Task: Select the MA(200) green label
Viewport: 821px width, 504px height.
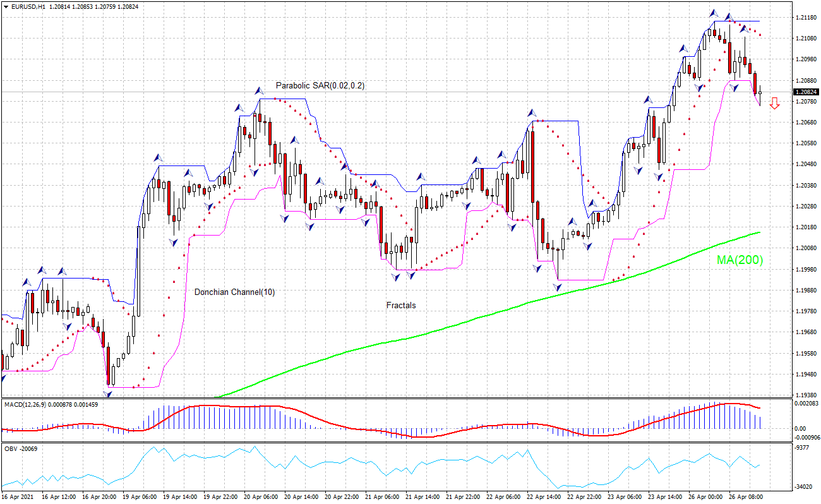Action: (x=740, y=260)
